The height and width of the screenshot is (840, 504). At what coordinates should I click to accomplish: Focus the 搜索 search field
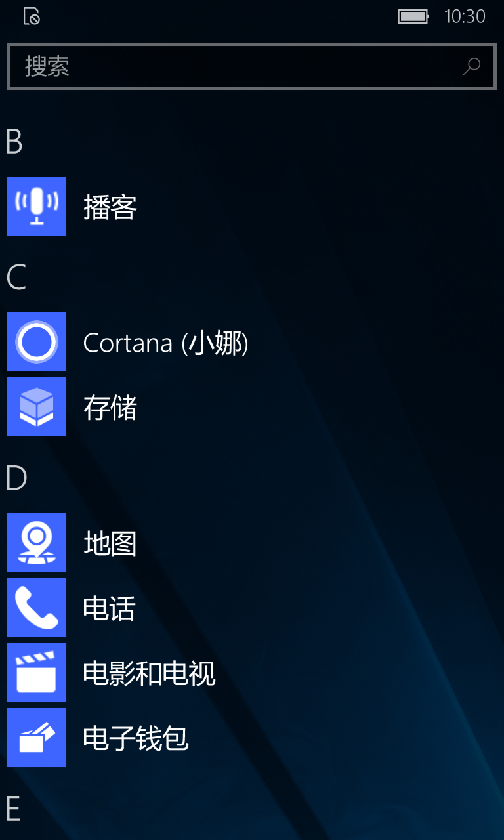252,66
